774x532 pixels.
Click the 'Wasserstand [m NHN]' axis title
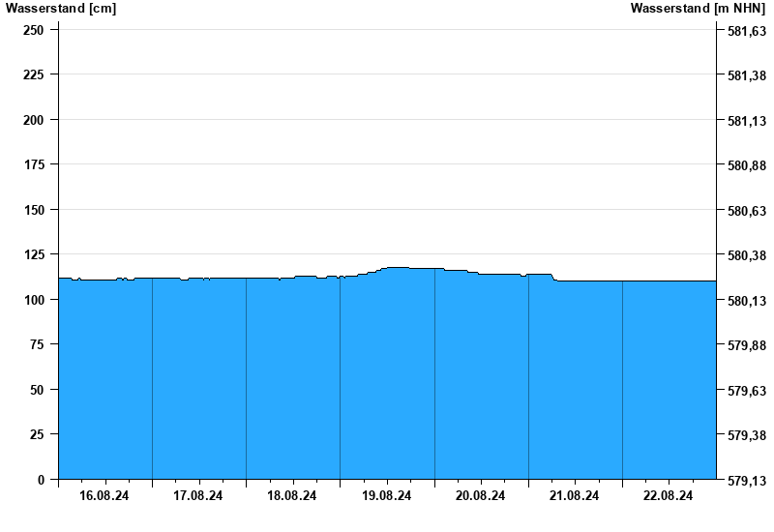(697, 9)
